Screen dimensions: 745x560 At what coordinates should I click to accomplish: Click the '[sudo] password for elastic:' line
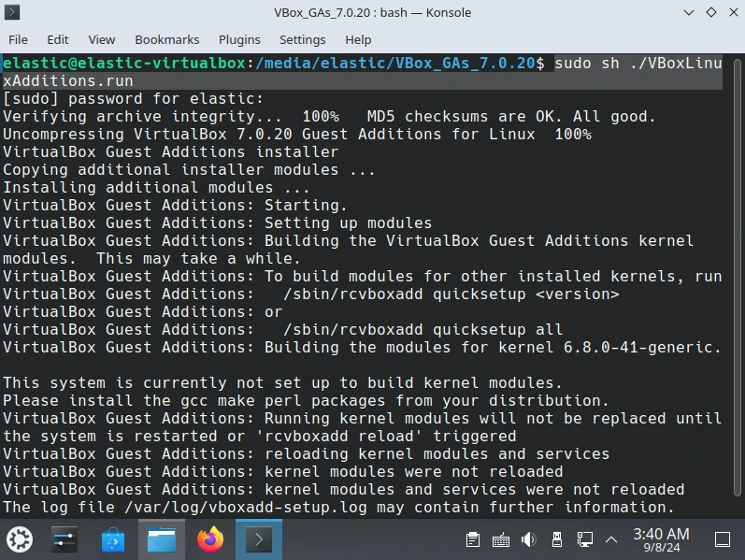coord(133,98)
